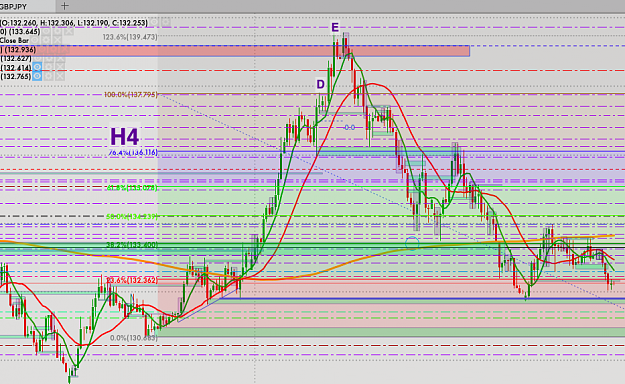Click the small blue 0.0 label on chart
Image resolution: width=625 pixels, height=384 pixels.
350,128
